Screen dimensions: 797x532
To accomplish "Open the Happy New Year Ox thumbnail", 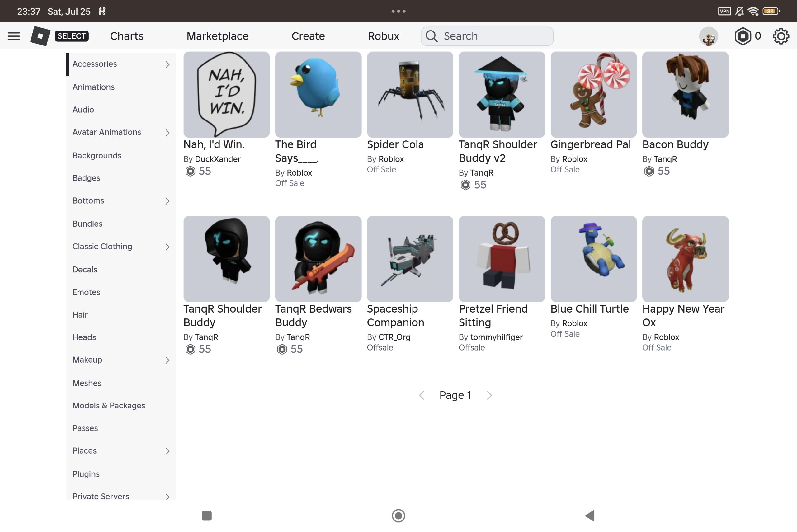I will click(x=685, y=259).
